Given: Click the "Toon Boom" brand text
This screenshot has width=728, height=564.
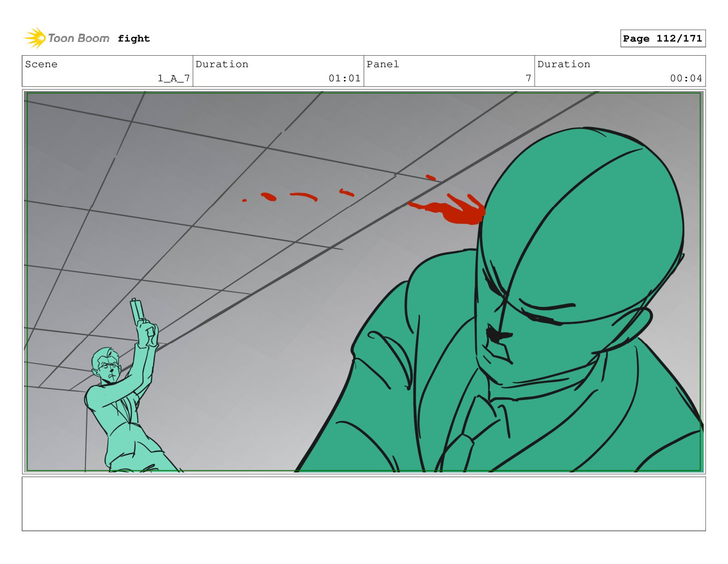Looking at the screenshot, I should [79, 38].
